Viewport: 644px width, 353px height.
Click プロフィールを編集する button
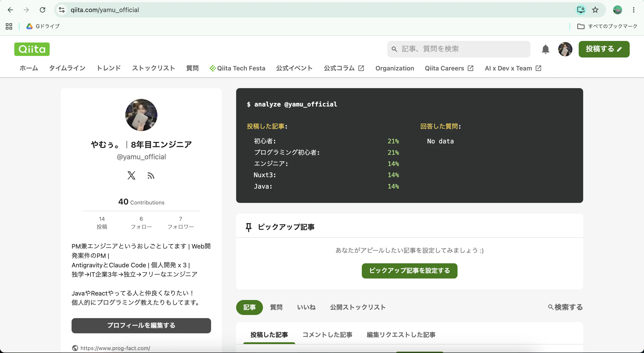(141, 325)
